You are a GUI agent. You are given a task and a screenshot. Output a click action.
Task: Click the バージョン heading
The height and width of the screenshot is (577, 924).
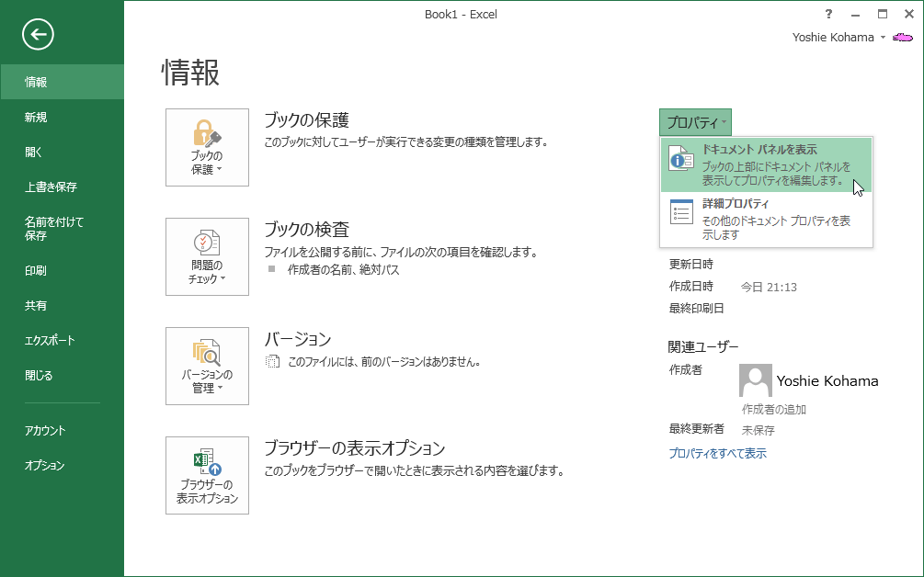298,339
